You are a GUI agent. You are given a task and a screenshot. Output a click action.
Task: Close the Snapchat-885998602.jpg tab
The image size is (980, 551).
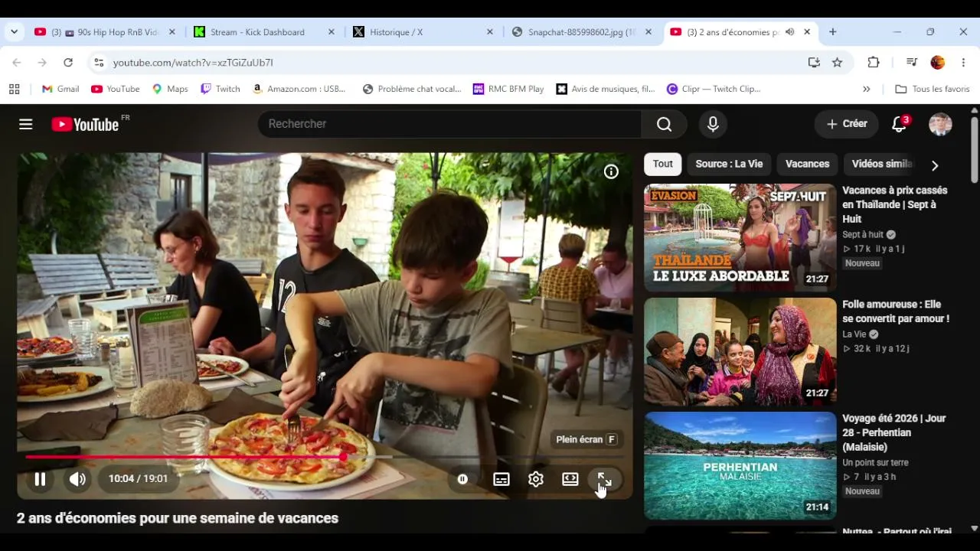coord(648,32)
